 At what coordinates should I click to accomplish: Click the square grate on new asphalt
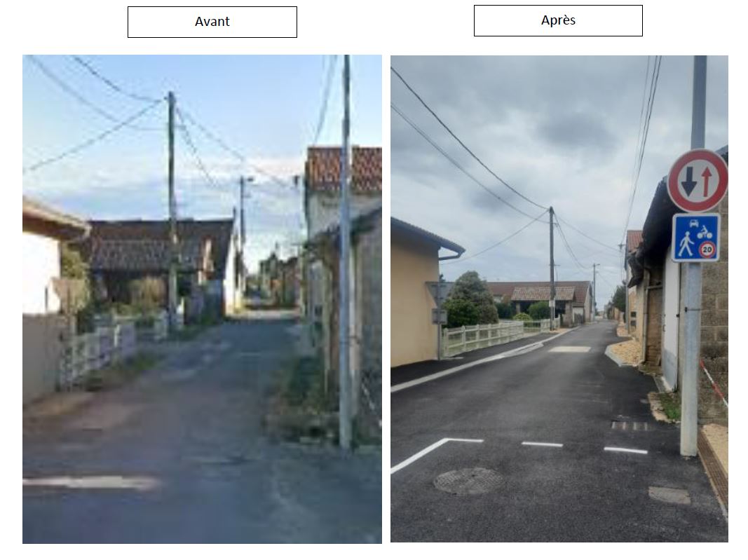click(669, 495)
